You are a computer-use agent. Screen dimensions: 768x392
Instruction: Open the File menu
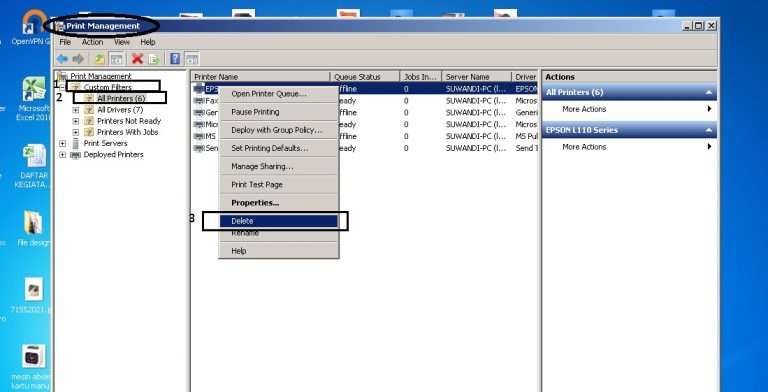[65, 42]
